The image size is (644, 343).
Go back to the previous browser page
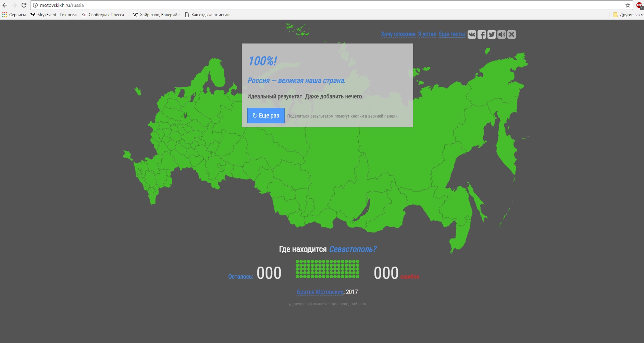[x=5, y=5]
